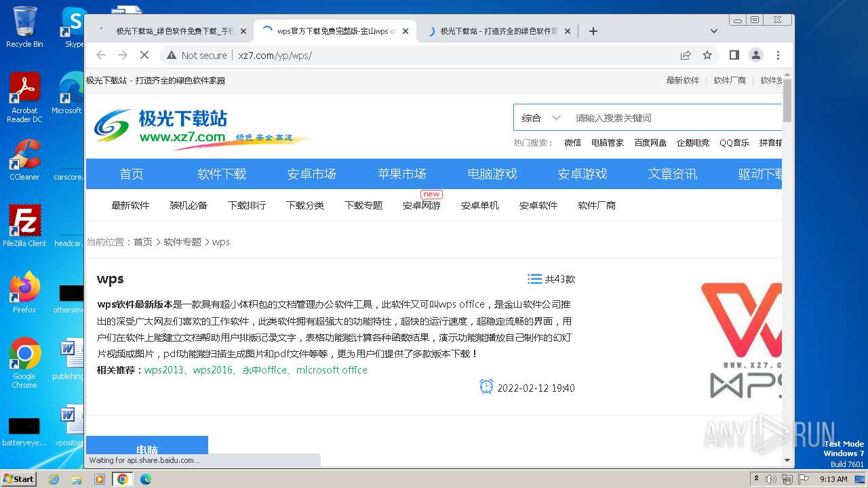The image size is (868, 488).
Task: Show hidden system tray icons
Action: pyautogui.click(x=756, y=479)
